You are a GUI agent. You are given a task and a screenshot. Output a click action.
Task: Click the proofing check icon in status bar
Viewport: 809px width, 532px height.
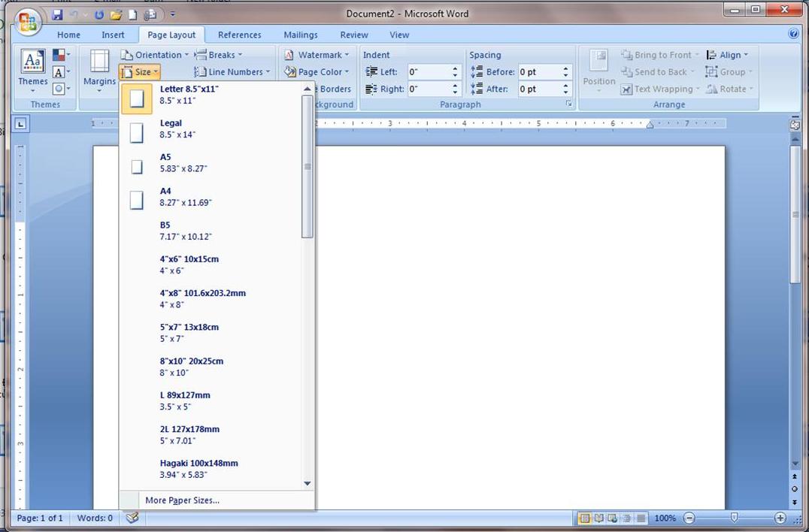[x=132, y=518]
